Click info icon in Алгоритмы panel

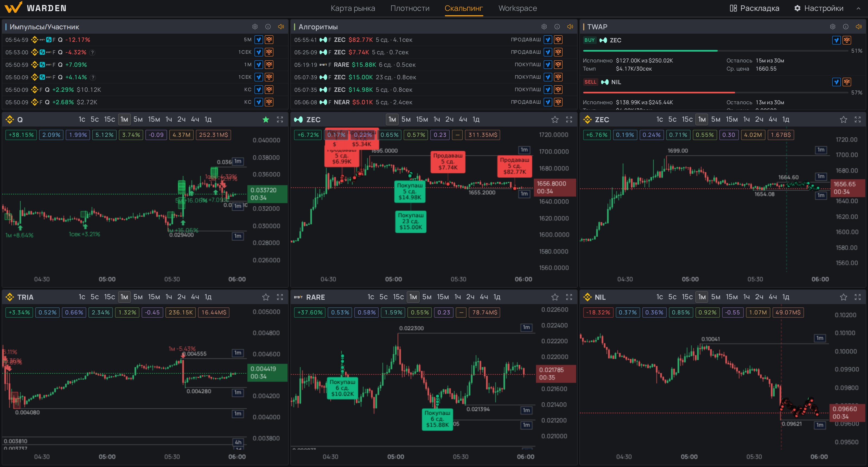(x=557, y=27)
